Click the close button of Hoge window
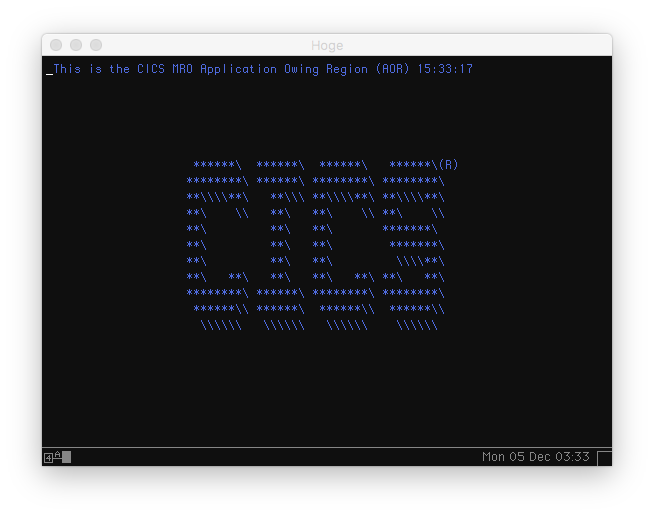The width and height of the screenshot is (654, 516). pyautogui.click(x=56, y=45)
